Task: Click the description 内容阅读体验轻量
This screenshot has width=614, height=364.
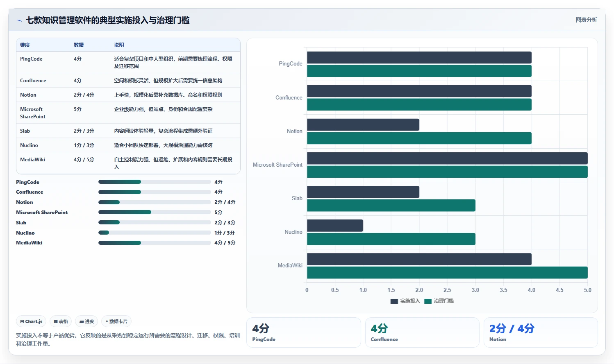Action: pyautogui.click(x=163, y=131)
